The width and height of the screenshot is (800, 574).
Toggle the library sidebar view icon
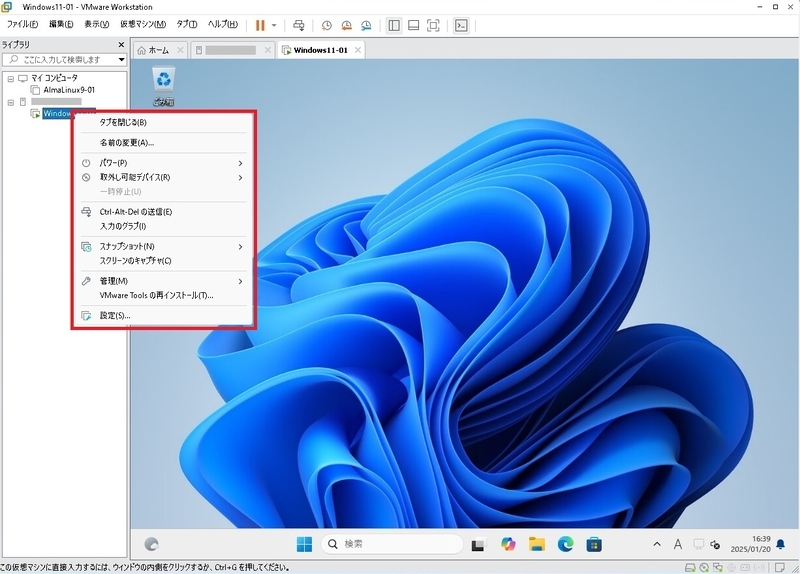click(394, 25)
